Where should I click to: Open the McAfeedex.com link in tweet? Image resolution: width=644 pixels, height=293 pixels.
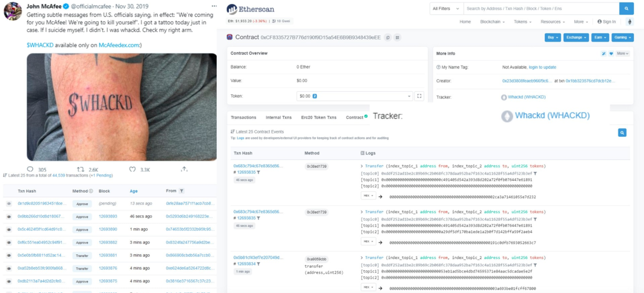point(119,45)
